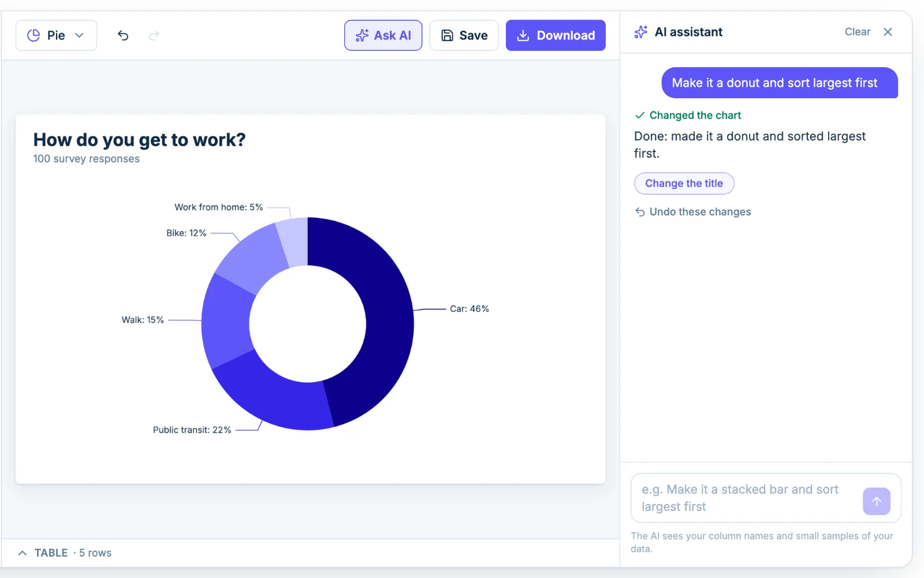Screen dimensions: 924x578
Task: Undo these changes in assistant
Action: (x=693, y=212)
